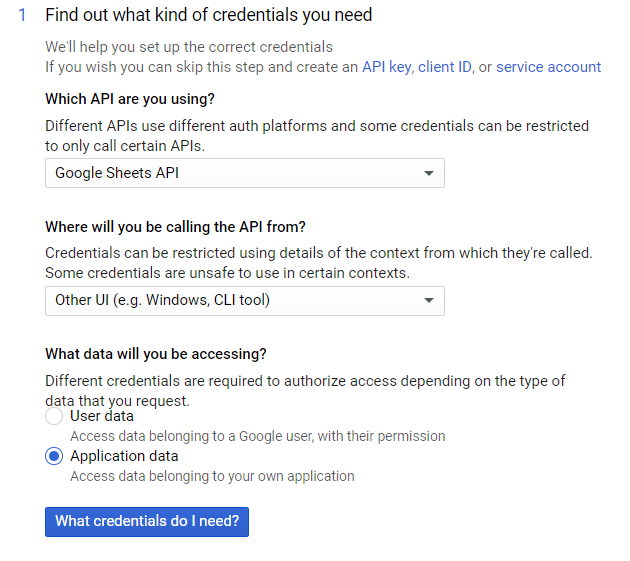
Task: Expand the Other UI (e.g. Windows, CLI tool) dropdown
Action: pyautogui.click(x=245, y=301)
